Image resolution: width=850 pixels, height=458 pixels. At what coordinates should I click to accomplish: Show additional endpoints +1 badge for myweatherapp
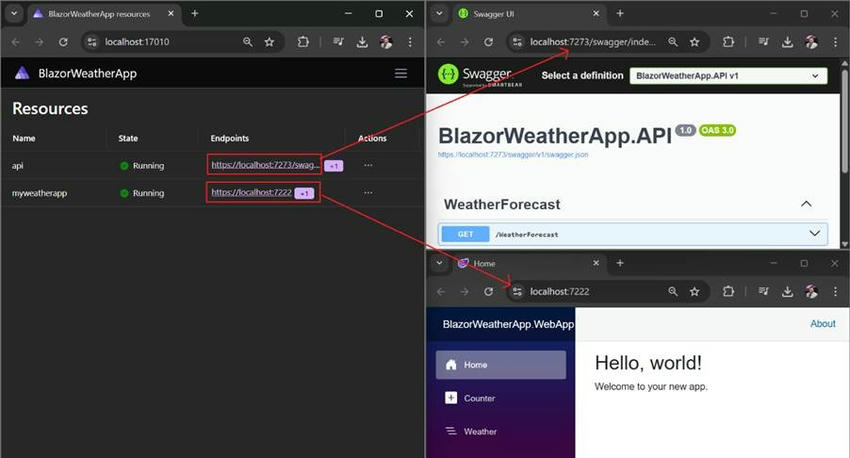304,193
